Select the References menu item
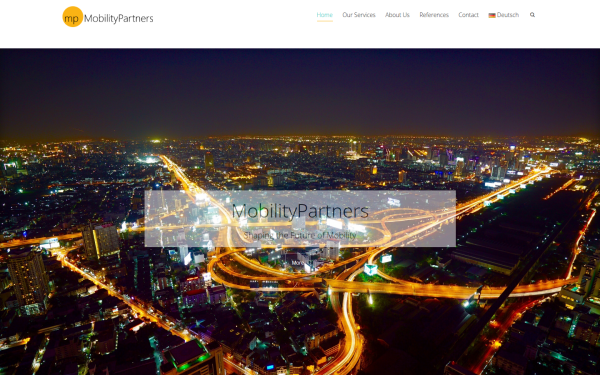This screenshot has width=600, height=375. click(434, 15)
